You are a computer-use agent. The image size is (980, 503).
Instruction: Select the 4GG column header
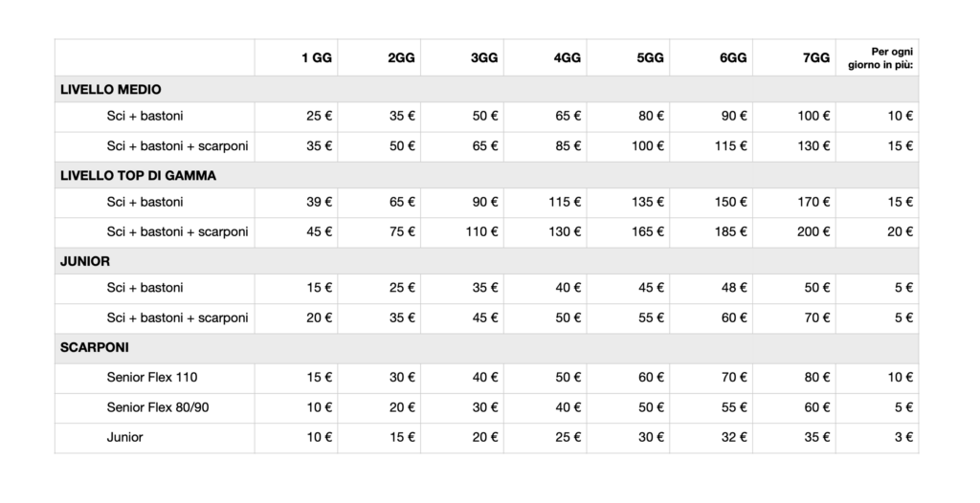click(568, 58)
